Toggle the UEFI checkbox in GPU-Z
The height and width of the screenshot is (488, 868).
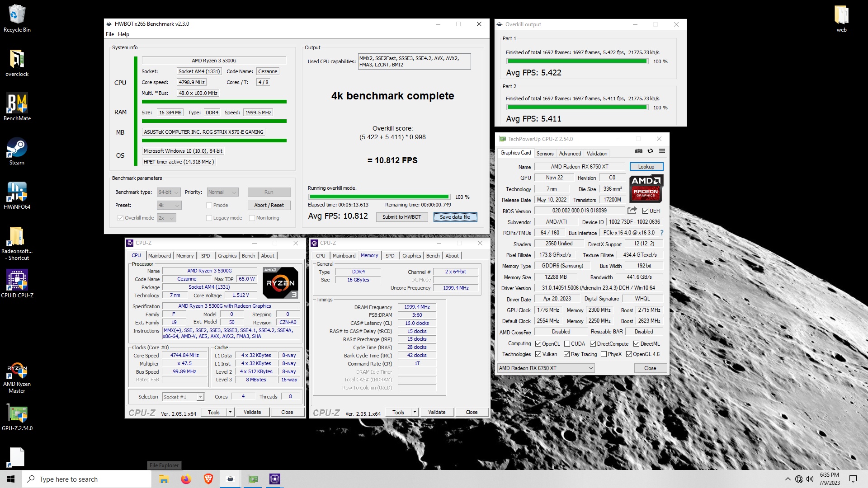(x=645, y=211)
